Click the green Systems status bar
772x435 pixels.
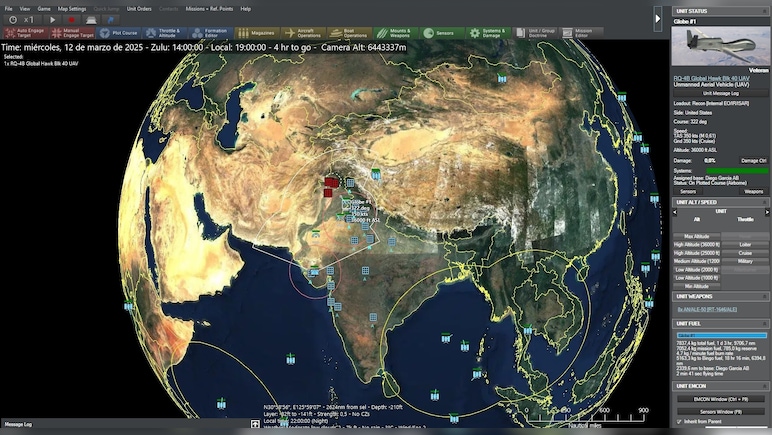click(x=737, y=171)
